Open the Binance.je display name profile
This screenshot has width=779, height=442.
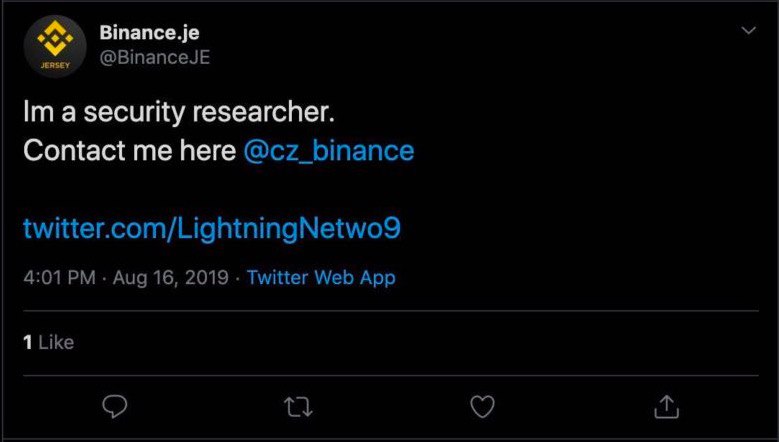click(x=149, y=32)
